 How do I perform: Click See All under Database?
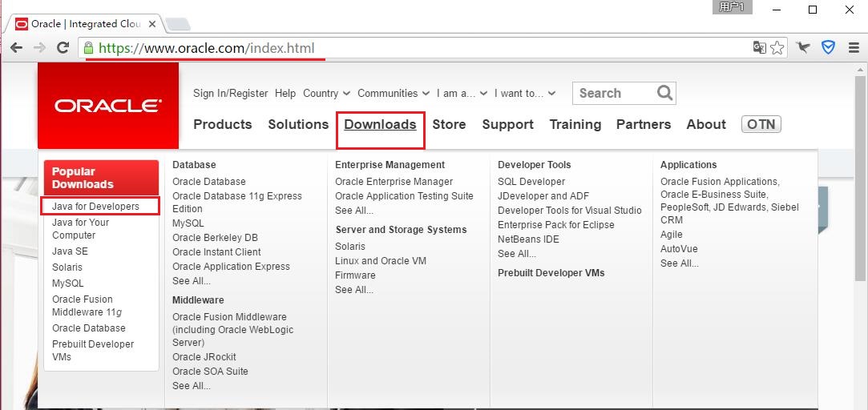pyautogui.click(x=191, y=281)
